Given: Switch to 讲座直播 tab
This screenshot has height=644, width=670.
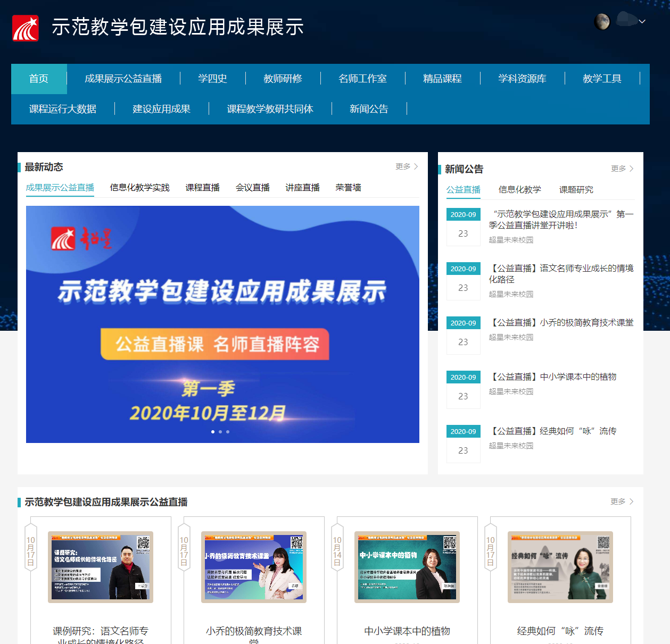Looking at the screenshot, I should pos(303,188).
